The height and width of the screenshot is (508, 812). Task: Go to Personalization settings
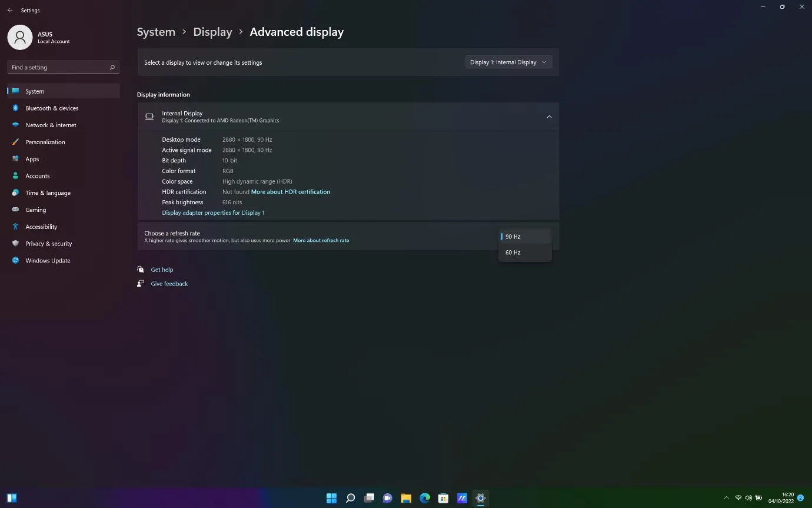(x=45, y=142)
